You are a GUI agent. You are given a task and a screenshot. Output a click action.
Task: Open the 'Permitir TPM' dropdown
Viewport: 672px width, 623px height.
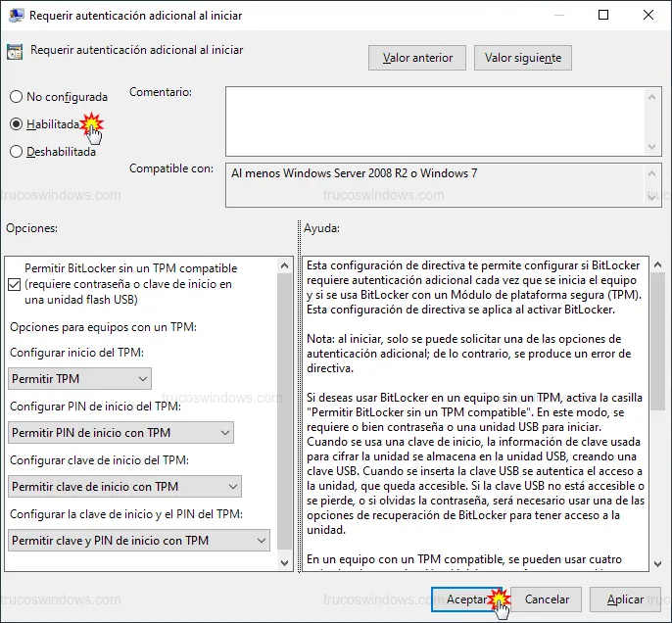79,378
